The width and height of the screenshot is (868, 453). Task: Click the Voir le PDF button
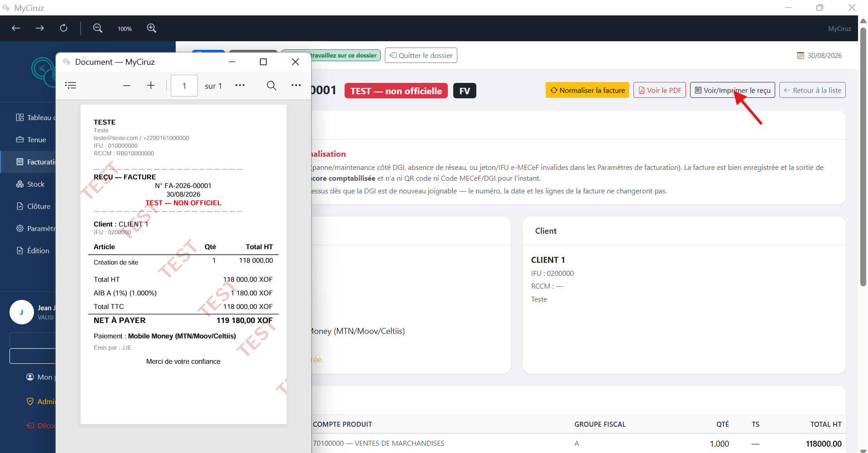pyautogui.click(x=660, y=90)
